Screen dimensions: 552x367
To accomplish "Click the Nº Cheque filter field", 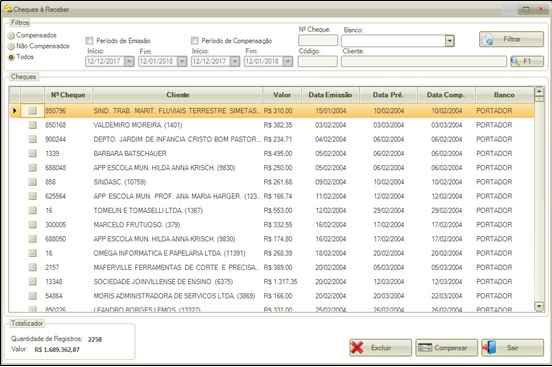I will (318, 41).
